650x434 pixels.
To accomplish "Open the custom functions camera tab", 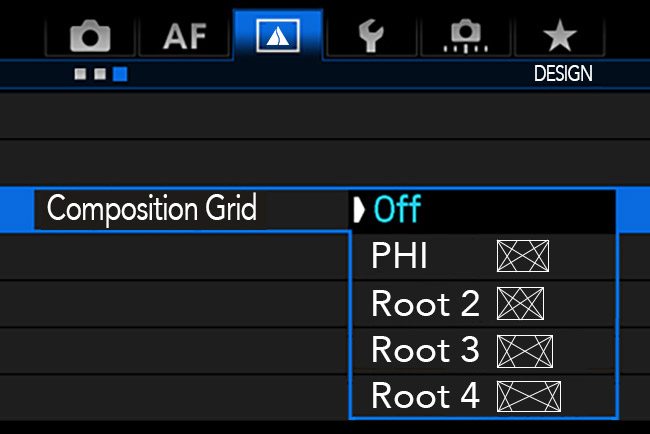I will [x=465, y=36].
